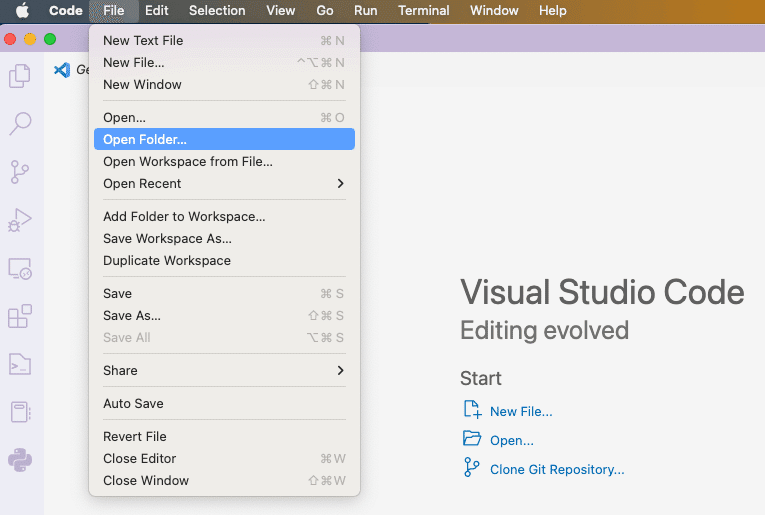765x515 pixels.
Task: Choose Close Editor
Action: [224, 458]
